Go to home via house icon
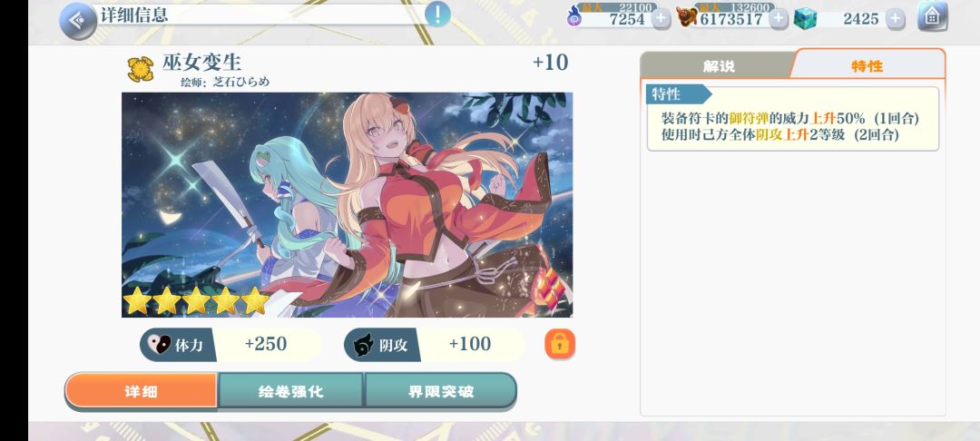Viewport: 980px width, 441px height. (932, 17)
